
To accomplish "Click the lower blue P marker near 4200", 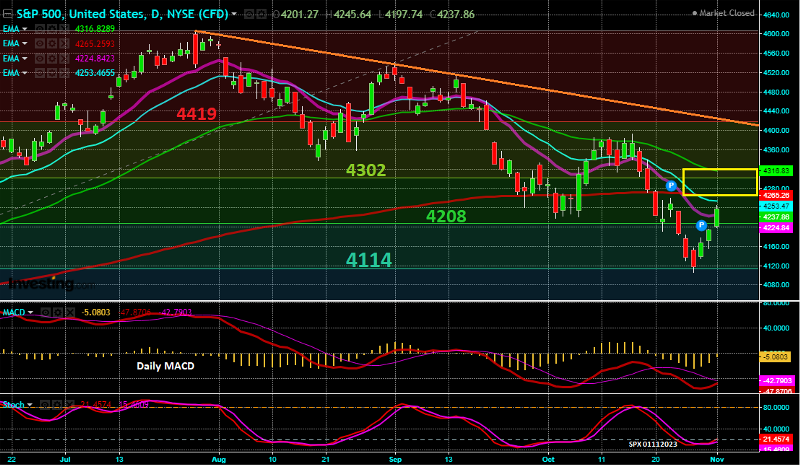I will click(702, 225).
